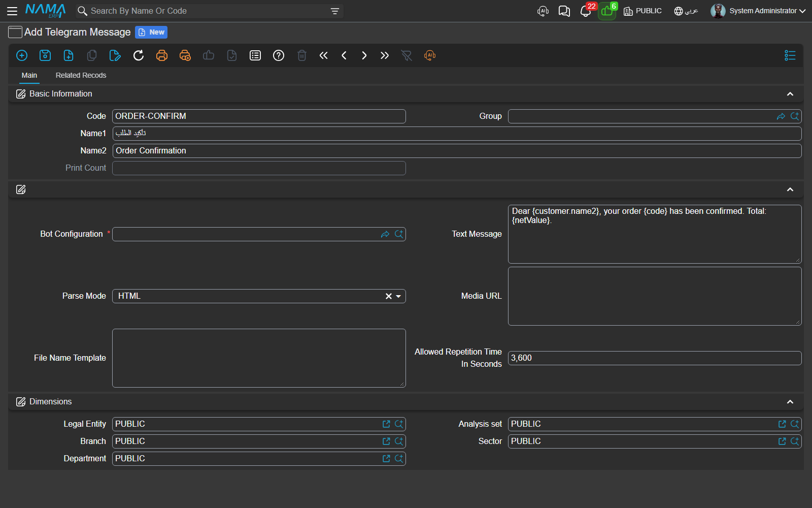
Task: Open the System Administrator user menu
Action: (758, 11)
